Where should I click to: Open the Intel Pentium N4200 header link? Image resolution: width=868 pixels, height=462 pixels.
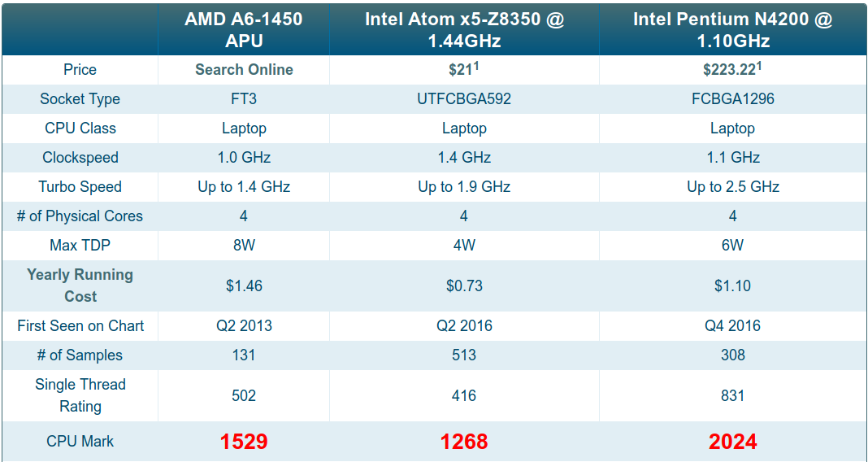(732, 30)
